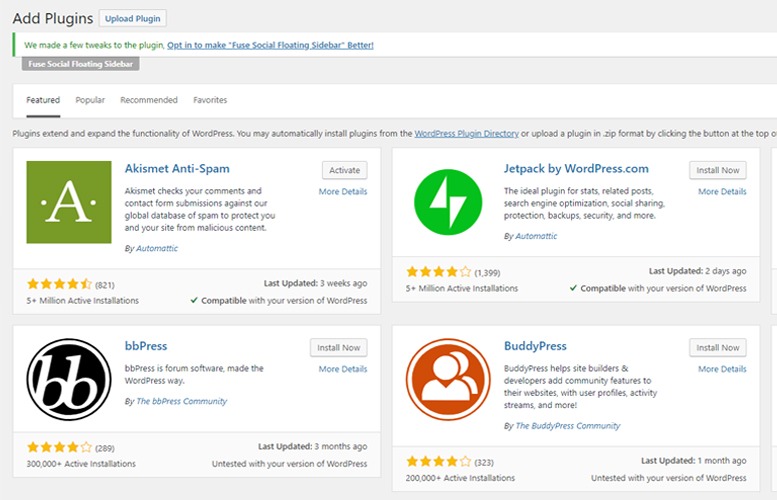
Task: Click the Add Plugins page heading
Action: pos(53,18)
